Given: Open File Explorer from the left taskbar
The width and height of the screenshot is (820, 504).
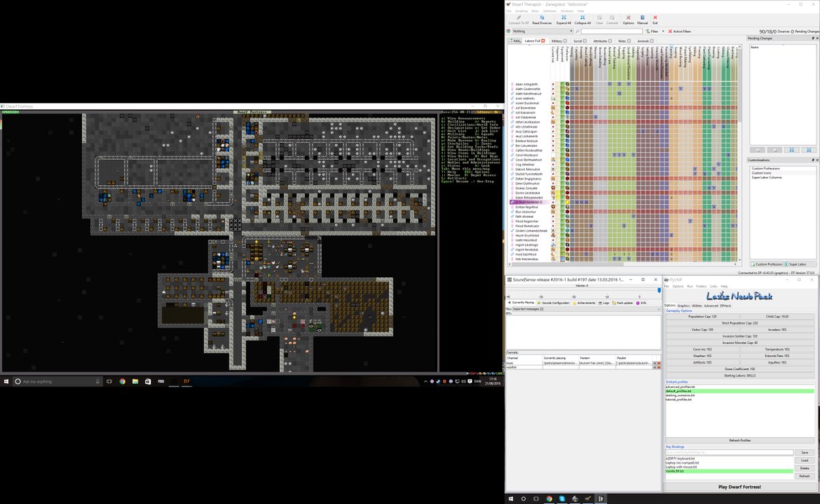Looking at the screenshot, I should click(x=135, y=381).
